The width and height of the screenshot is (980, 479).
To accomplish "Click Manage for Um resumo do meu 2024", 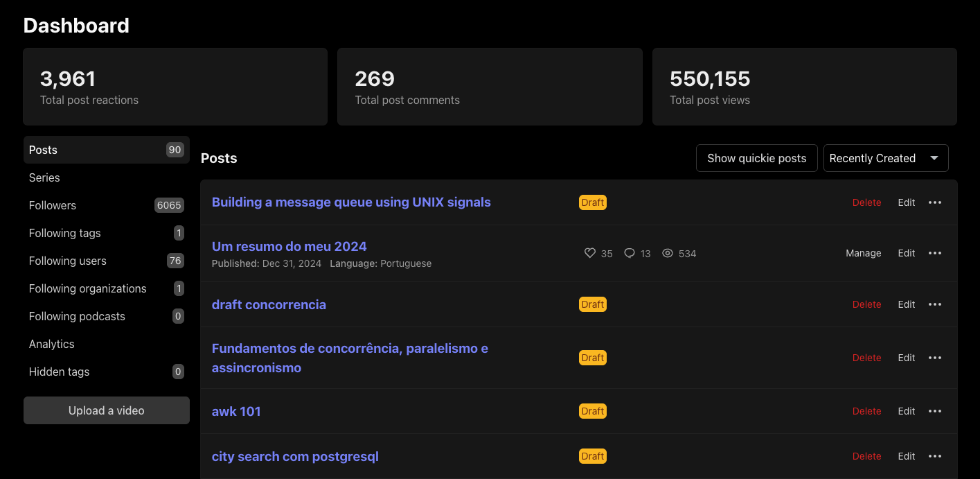I will (863, 253).
